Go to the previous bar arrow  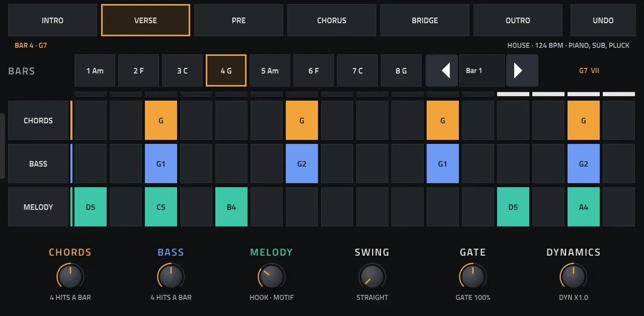click(x=442, y=70)
